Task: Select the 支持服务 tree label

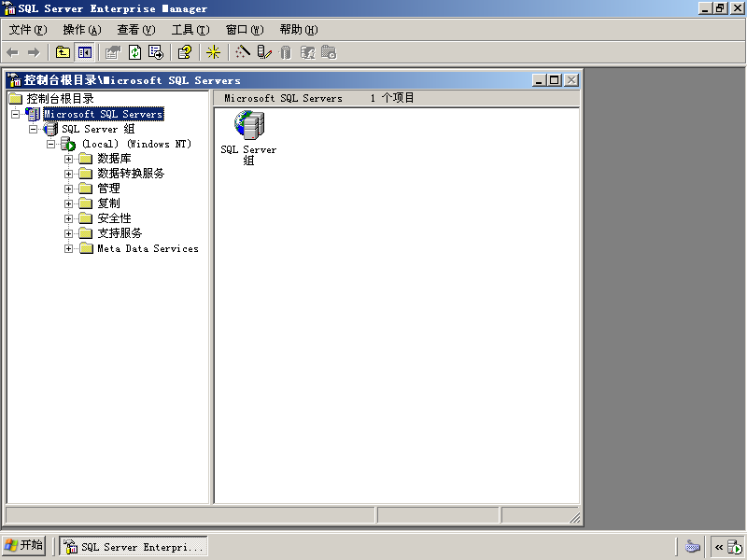Action: point(120,233)
